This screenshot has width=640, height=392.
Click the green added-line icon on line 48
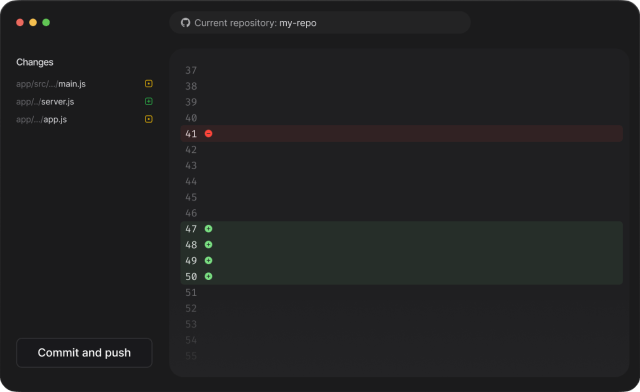pyautogui.click(x=209, y=245)
